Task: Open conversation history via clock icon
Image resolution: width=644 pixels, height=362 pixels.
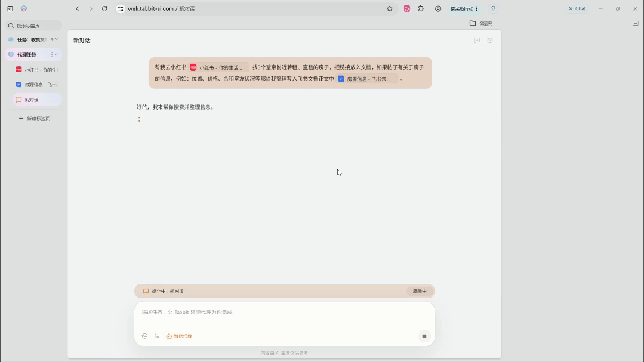Action: pyautogui.click(x=490, y=40)
